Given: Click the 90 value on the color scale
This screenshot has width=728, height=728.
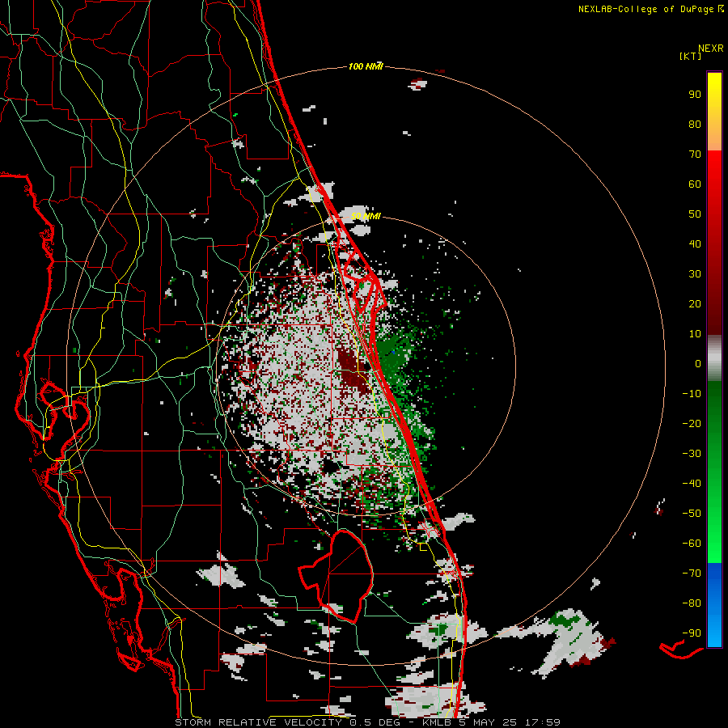Looking at the screenshot, I should pos(695,95).
